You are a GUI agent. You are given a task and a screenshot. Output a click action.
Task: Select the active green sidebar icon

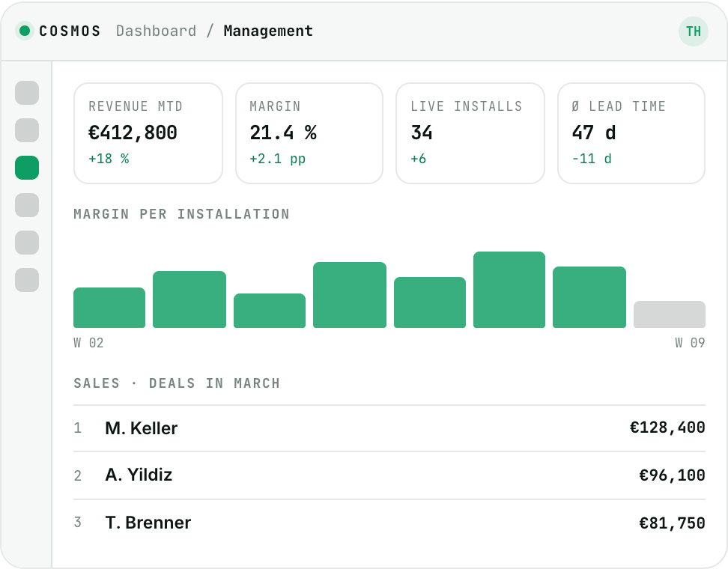tap(27, 168)
